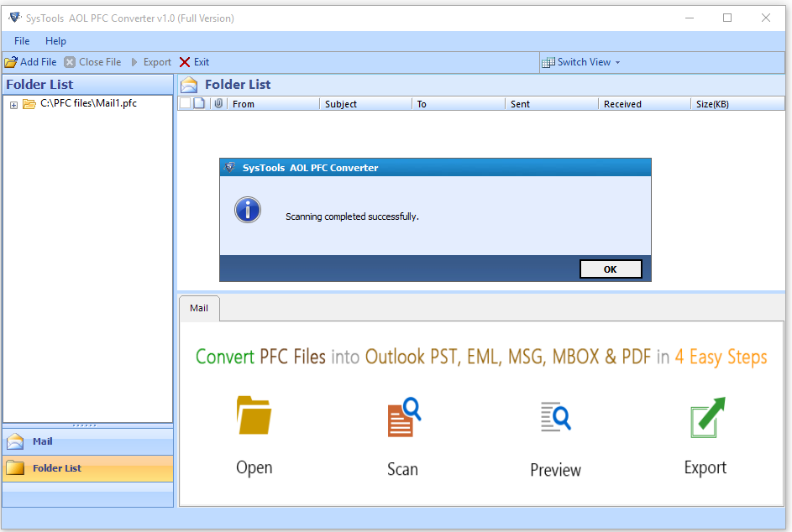The height and width of the screenshot is (532, 792).
Task: Click the Scan document step icon
Action: pyautogui.click(x=404, y=417)
